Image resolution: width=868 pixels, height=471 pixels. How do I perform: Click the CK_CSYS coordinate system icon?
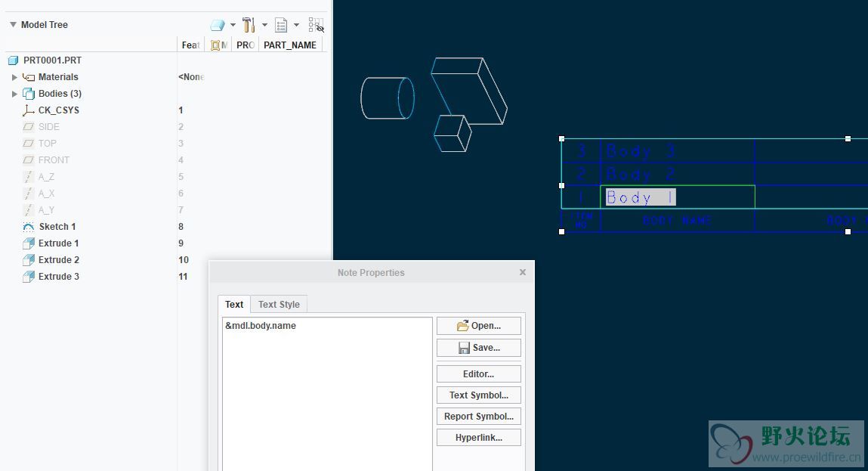[x=28, y=110]
